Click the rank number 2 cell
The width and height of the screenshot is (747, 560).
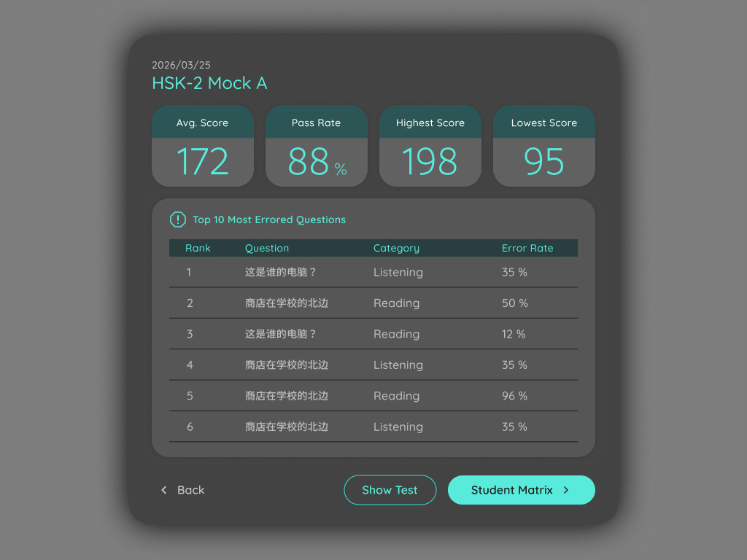(x=190, y=303)
